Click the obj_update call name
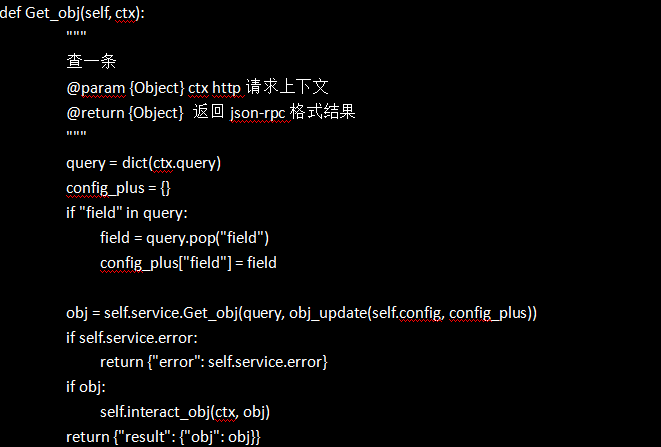The image size is (661, 447). (x=327, y=313)
